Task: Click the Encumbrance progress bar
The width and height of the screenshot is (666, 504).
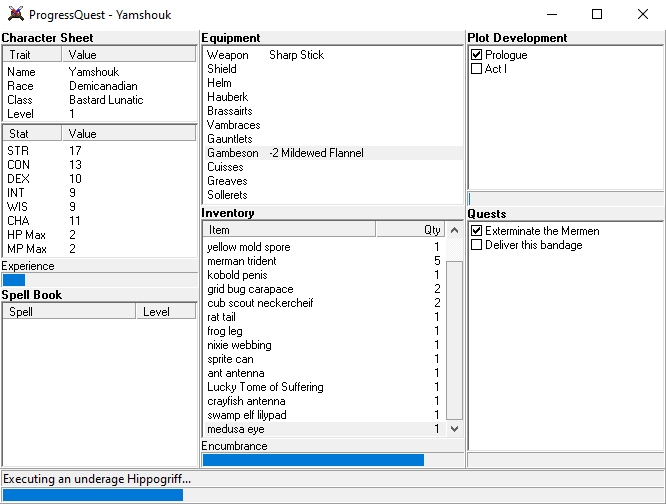Action: (x=333, y=460)
